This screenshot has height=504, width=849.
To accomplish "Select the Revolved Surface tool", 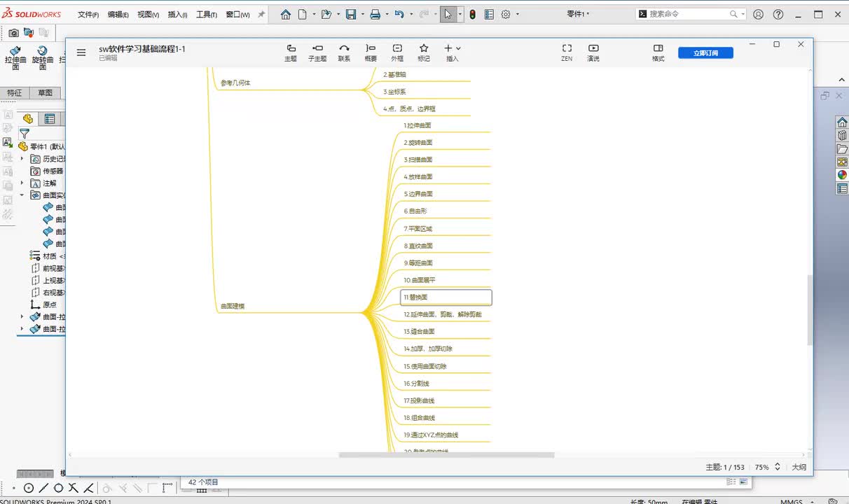I will [42, 59].
